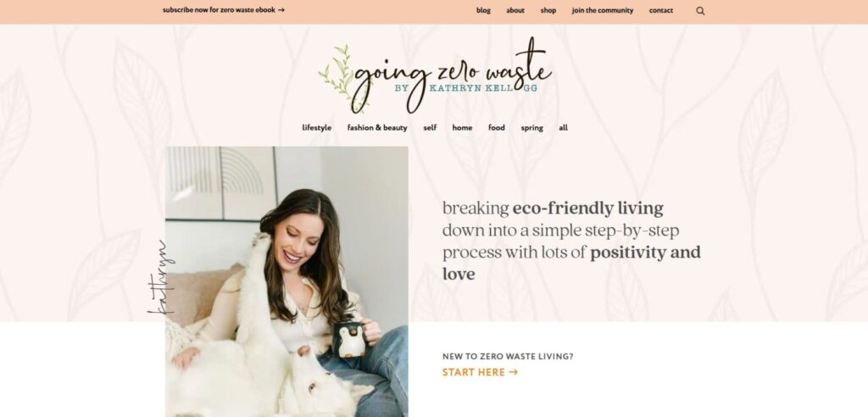Open the shop link
This screenshot has width=868, height=417.
click(x=548, y=10)
